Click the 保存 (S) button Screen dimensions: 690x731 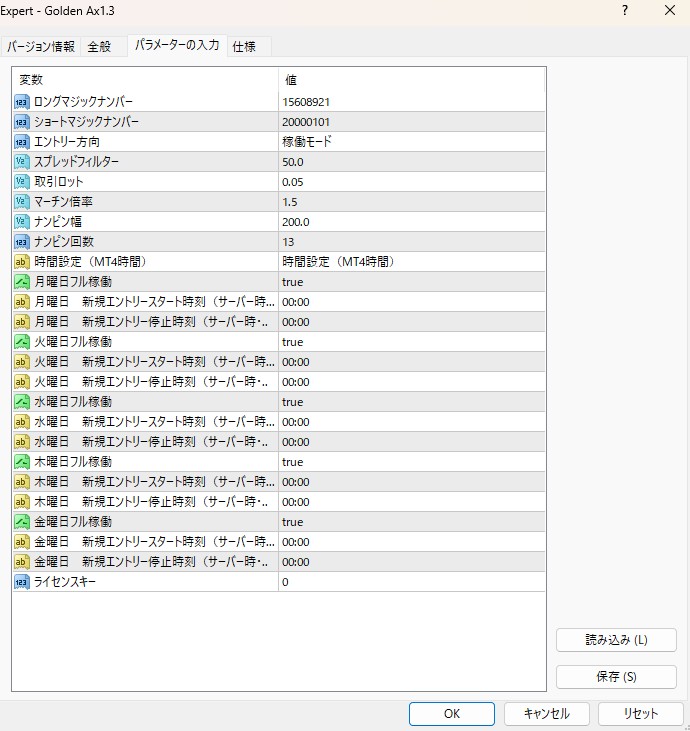pyautogui.click(x=616, y=677)
